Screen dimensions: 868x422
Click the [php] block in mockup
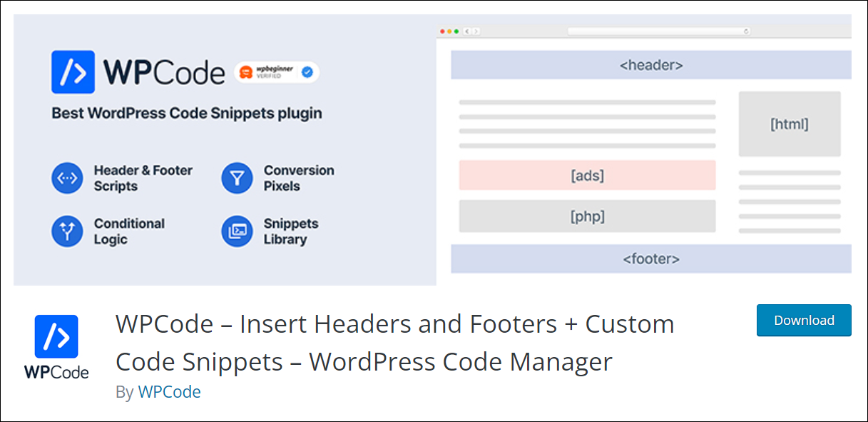coord(587,216)
